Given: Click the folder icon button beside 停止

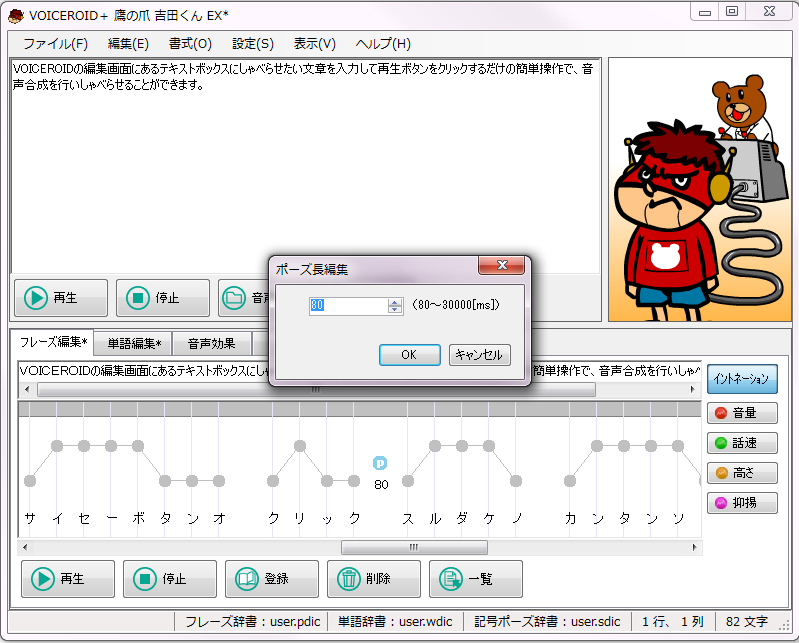Looking at the screenshot, I should coord(244,298).
